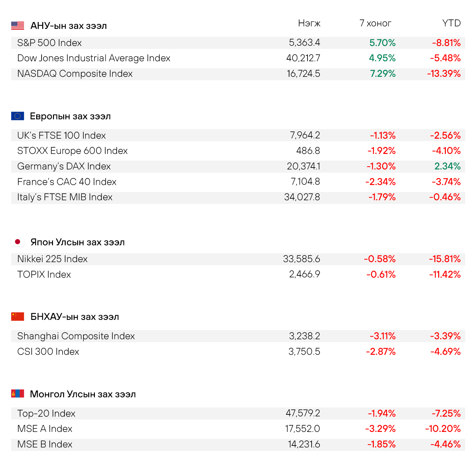Select the Shanghai Composite Index label
The width and height of the screenshot is (476, 476).
click(x=76, y=336)
